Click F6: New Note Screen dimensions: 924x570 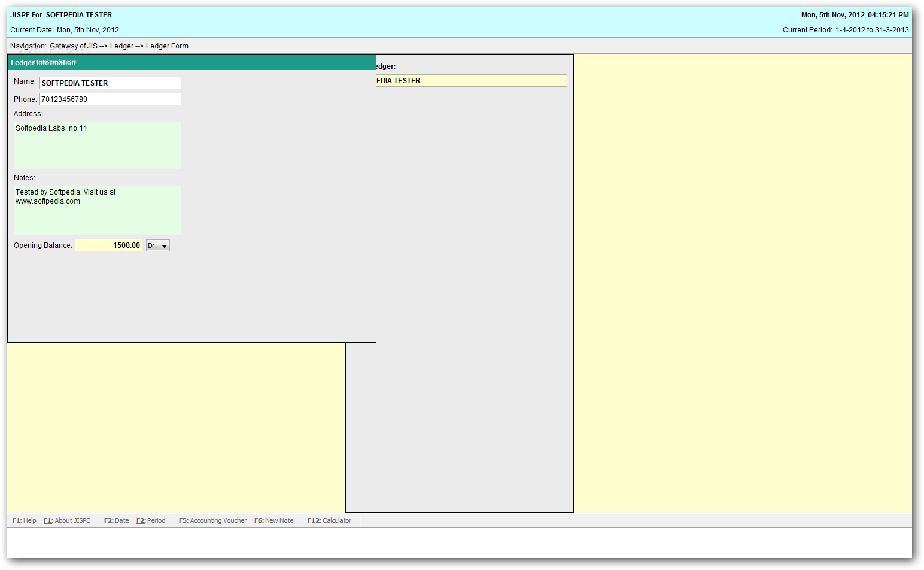274,520
